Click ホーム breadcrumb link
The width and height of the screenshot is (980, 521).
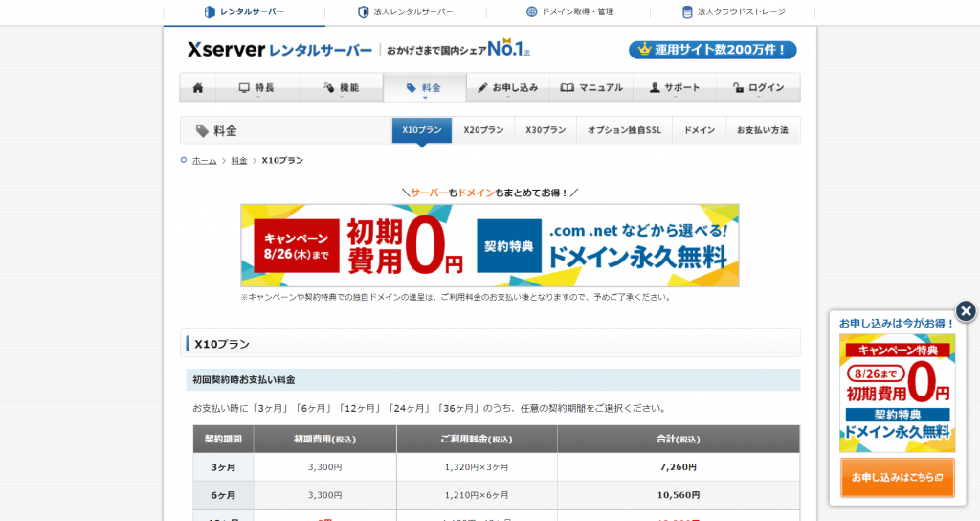pyautogui.click(x=205, y=161)
